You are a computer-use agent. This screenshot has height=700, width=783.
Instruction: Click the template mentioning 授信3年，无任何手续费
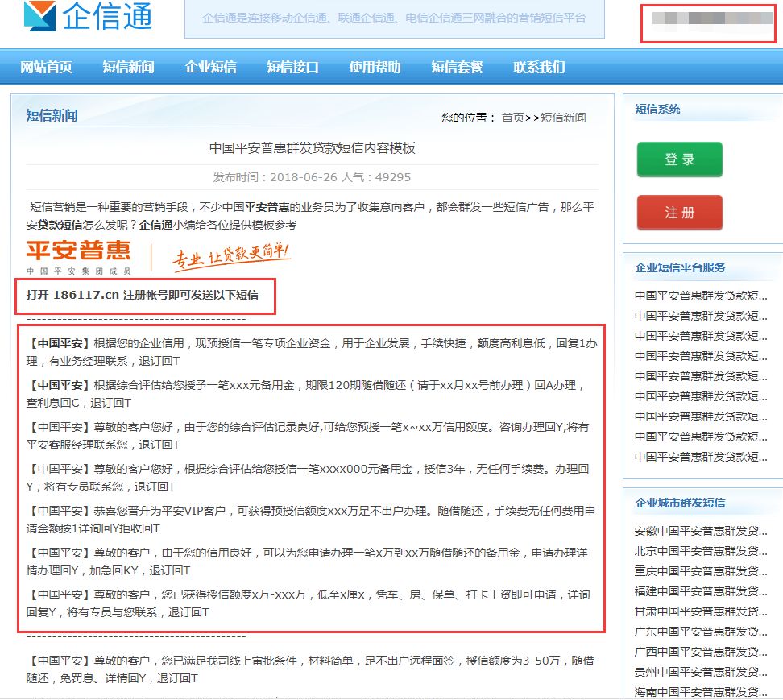[x=308, y=478]
